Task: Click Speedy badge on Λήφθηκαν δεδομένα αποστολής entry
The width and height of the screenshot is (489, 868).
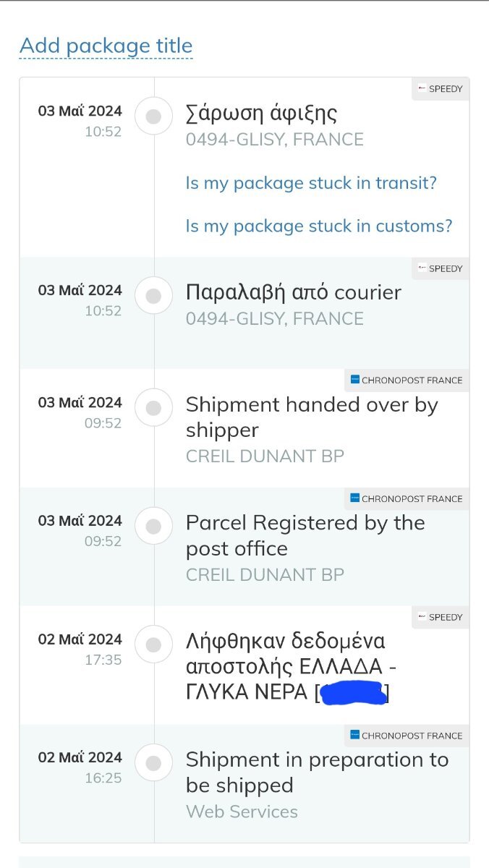Action: pyautogui.click(x=441, y=617)
